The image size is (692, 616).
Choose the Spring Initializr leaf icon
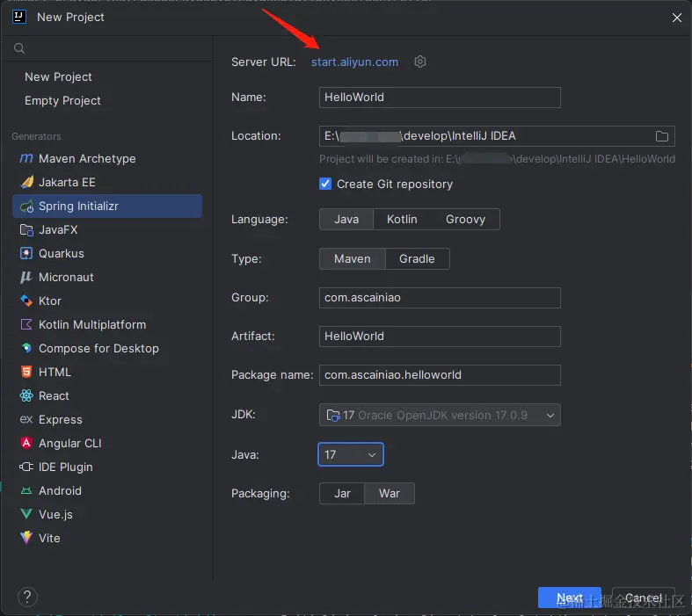pyautogui.click(x=26, y=206)
